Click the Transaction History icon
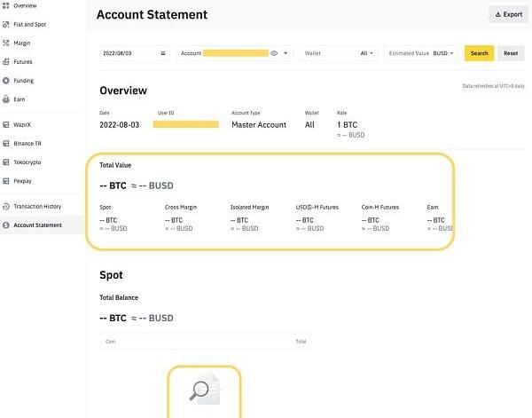 (6, 207)
